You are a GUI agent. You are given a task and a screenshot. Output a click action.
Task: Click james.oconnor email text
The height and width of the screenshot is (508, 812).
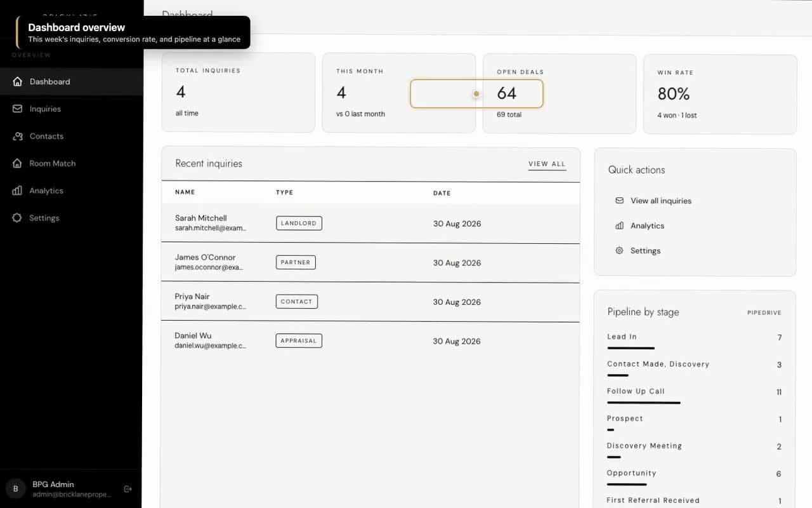[x=209, y=267]
